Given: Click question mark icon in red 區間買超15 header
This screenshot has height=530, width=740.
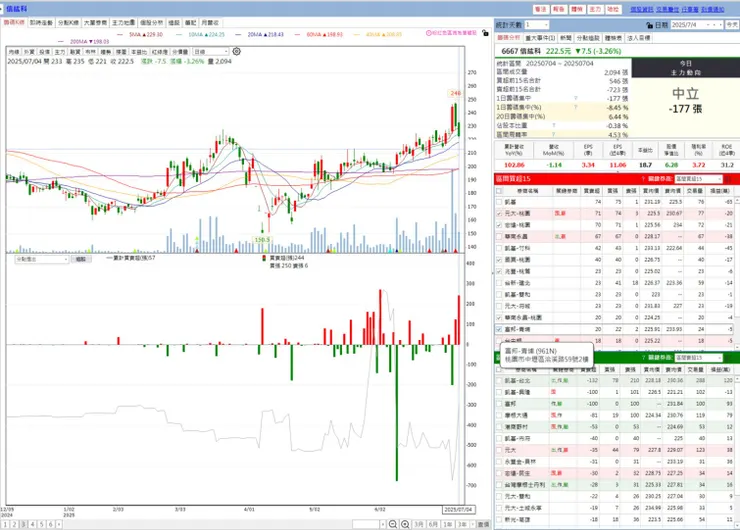Looking at the screenshot, I should coord(643,179).
